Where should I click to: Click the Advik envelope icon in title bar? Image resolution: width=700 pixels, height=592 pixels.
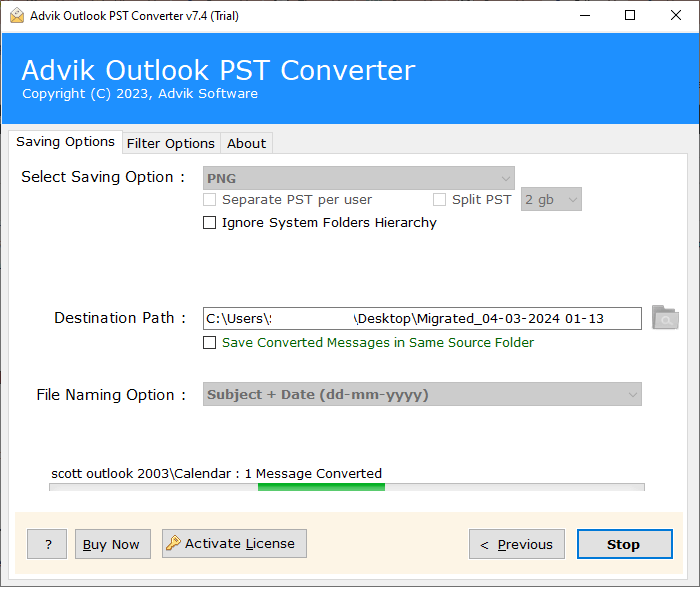17,16
